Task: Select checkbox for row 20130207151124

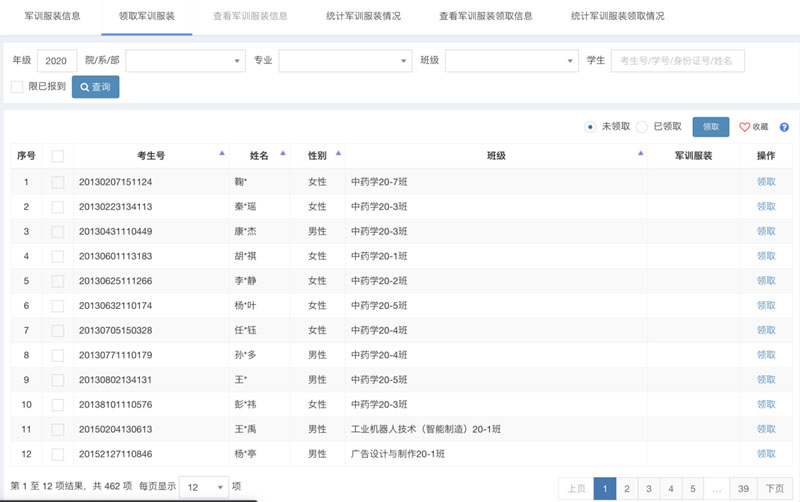Action: [x=58, y=182]
